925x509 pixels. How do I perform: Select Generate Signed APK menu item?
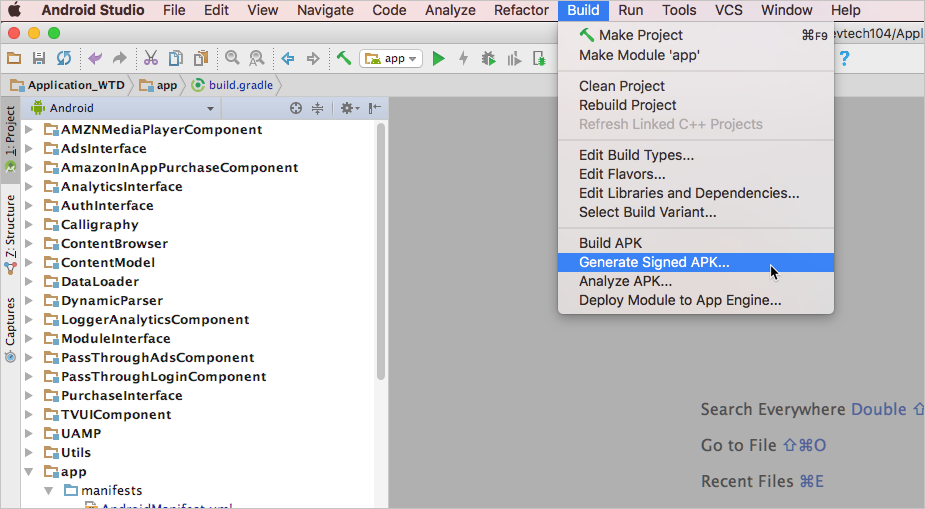(654, 262)
